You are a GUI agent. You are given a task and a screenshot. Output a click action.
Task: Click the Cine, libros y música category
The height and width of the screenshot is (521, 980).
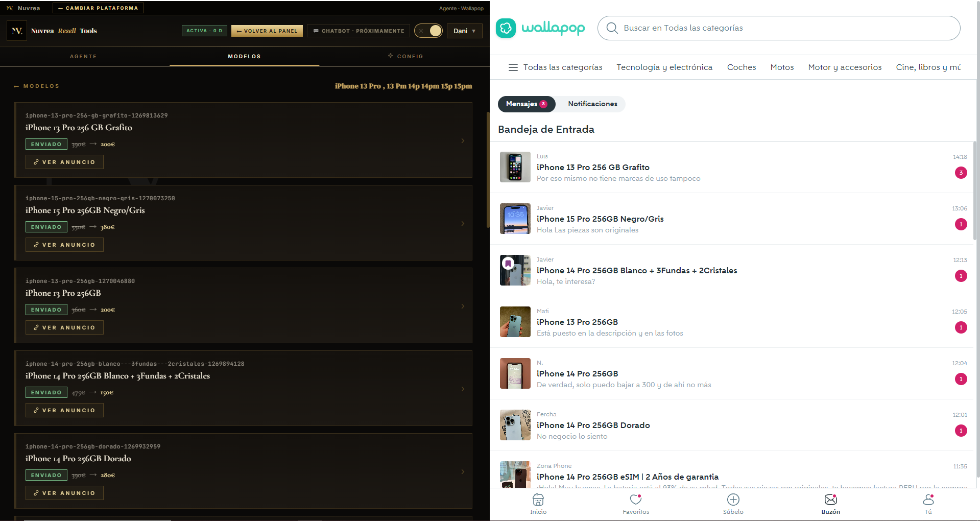(x=928, y=67)
